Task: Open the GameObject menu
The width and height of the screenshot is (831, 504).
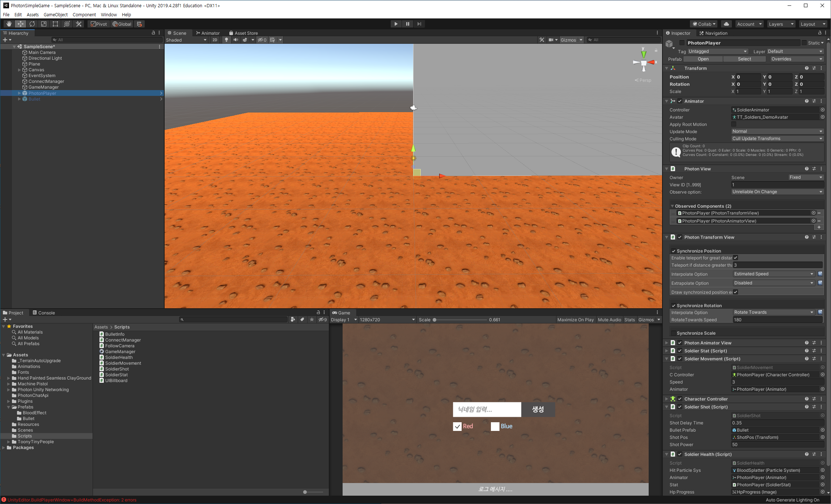Action: [x=55, y=14]
